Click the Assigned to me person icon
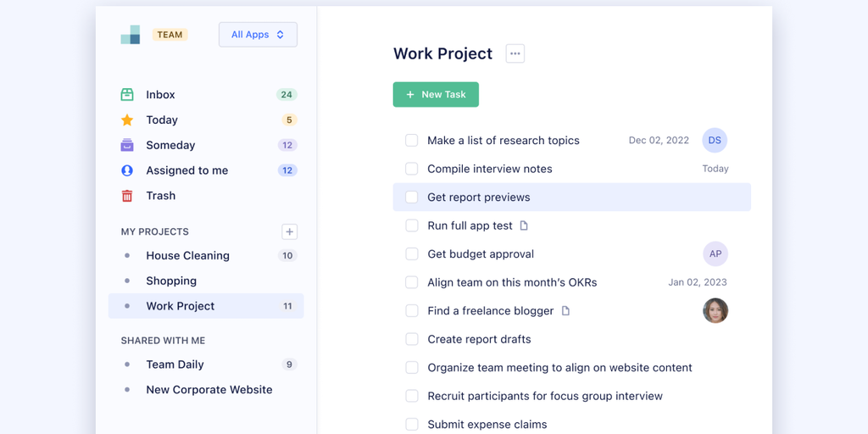868x434 pixels. click(x=127, y=170)
